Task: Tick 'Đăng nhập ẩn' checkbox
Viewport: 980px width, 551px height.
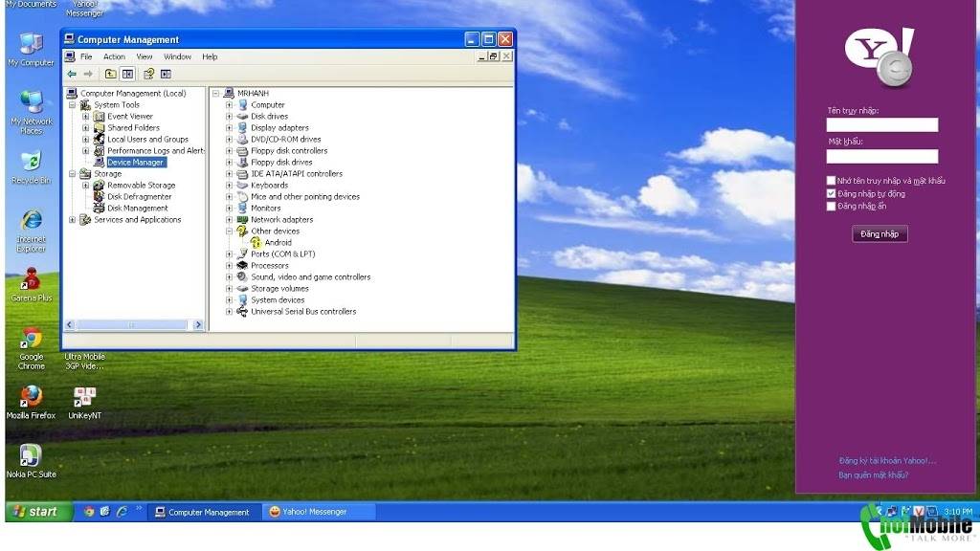Action: tap(832, 207)
